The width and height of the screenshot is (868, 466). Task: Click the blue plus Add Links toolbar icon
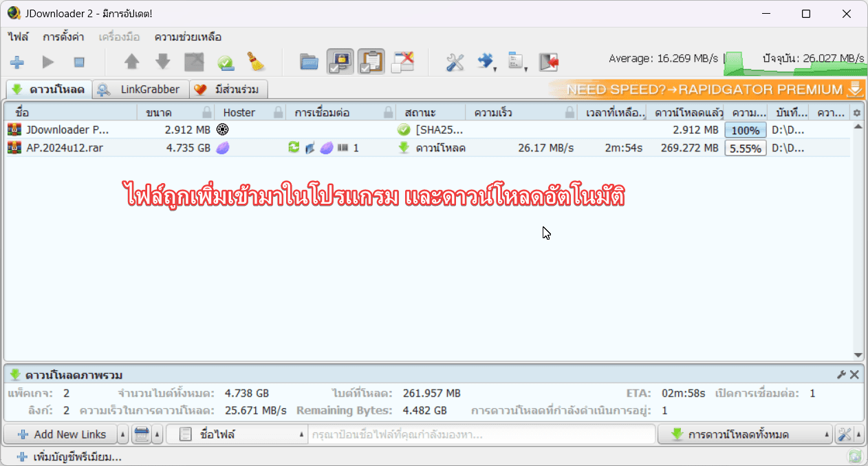pos(17,62)
